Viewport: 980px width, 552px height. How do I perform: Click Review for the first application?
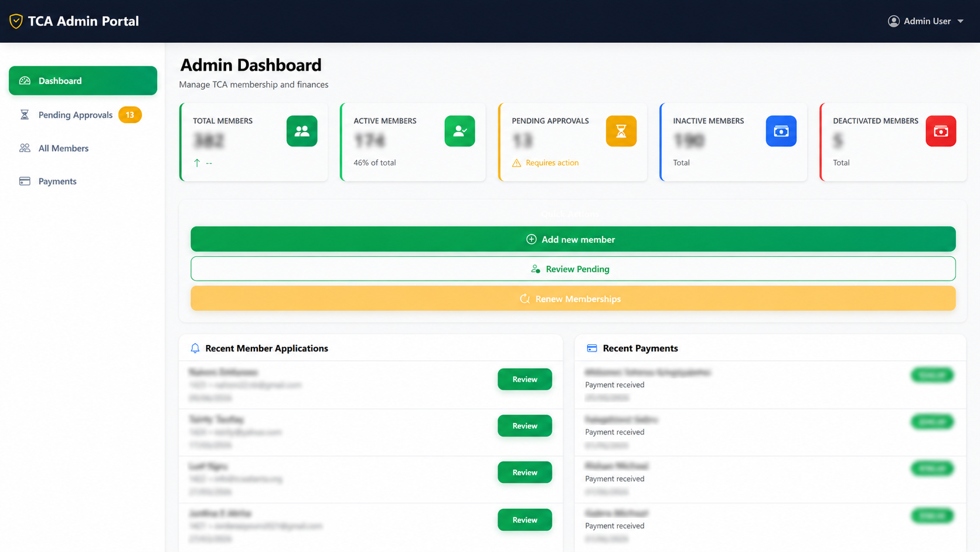(525, 380)
